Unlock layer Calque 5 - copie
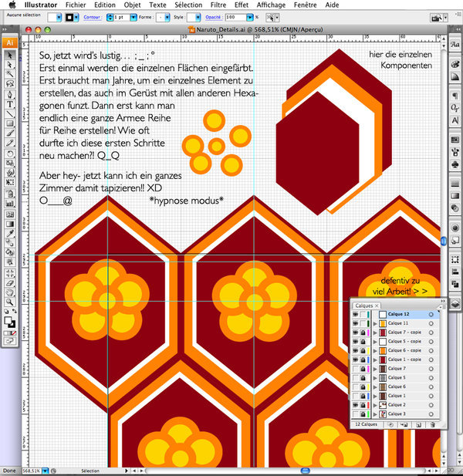 (x=363, y=342)
